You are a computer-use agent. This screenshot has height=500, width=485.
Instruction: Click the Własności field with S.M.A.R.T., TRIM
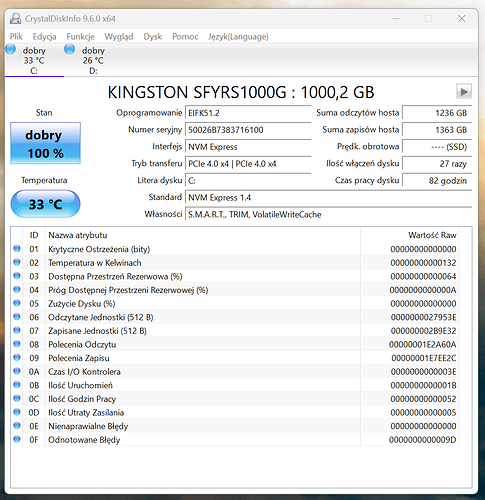328,214
